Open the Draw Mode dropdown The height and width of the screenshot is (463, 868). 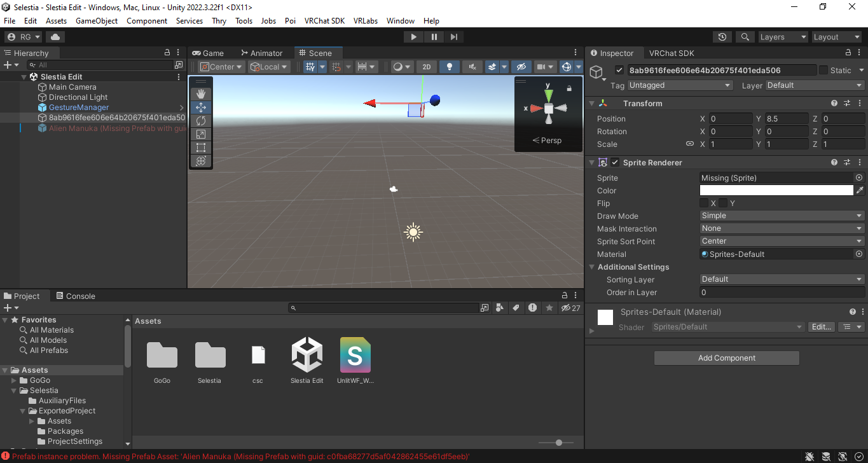coord(782,216)
